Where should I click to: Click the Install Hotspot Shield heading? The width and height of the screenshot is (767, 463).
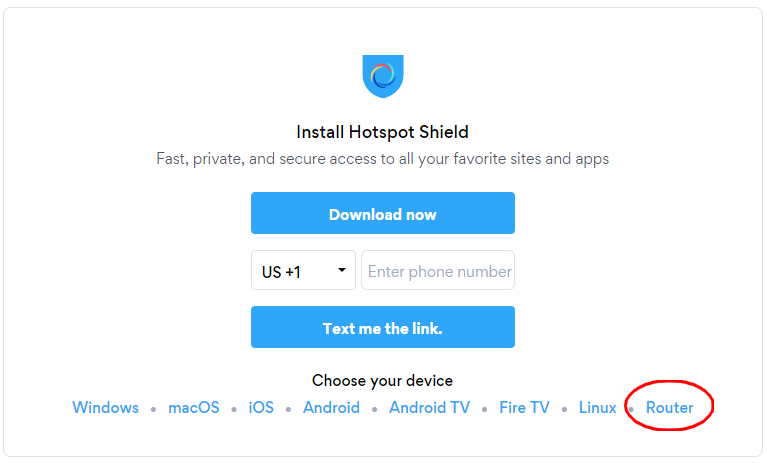(x=383, y=132)
